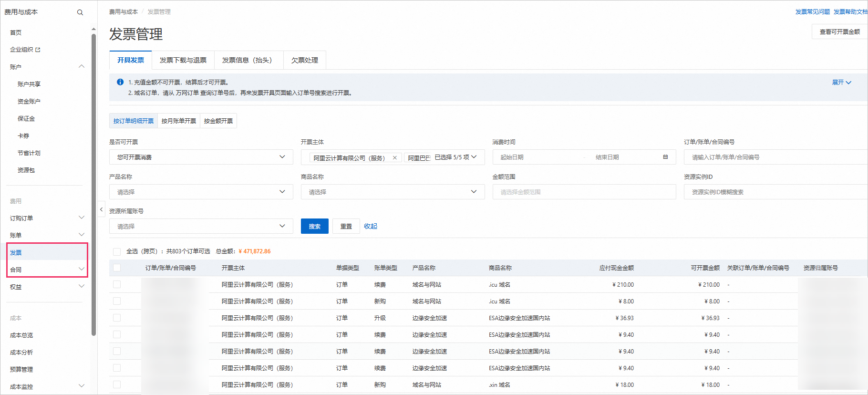Open the 产品名称 dropdown
The width and height of the screenshot is (868, 395).
[x=201, y=192]
